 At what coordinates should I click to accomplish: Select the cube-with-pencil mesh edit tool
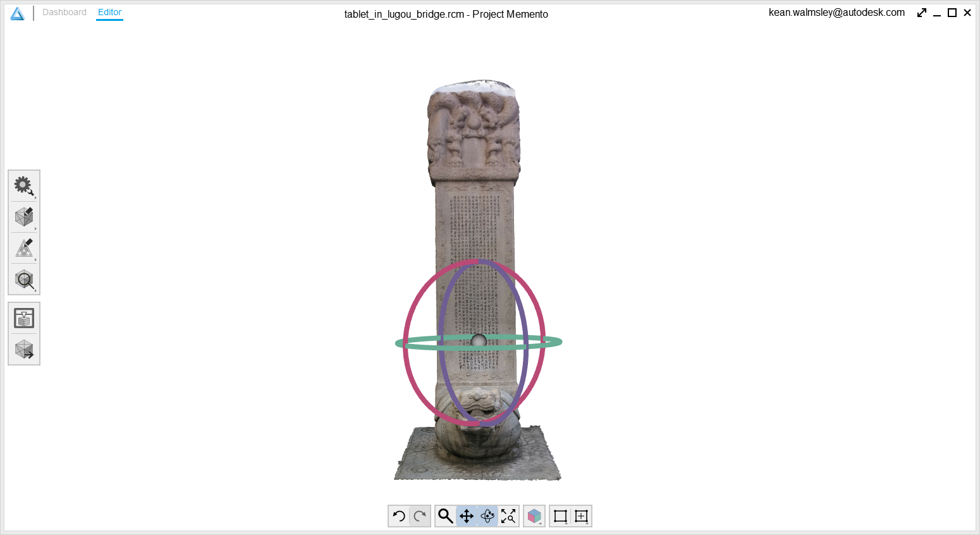click(x=24, y=217)
